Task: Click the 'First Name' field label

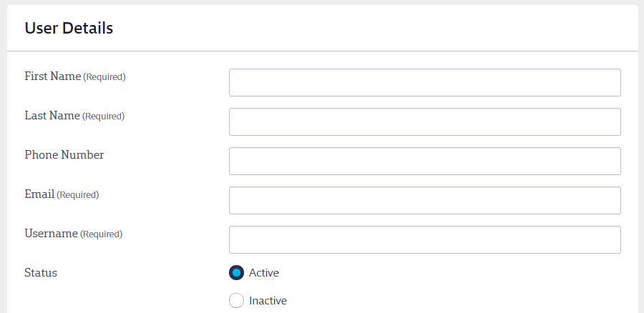Action: [x=53, y=76]
